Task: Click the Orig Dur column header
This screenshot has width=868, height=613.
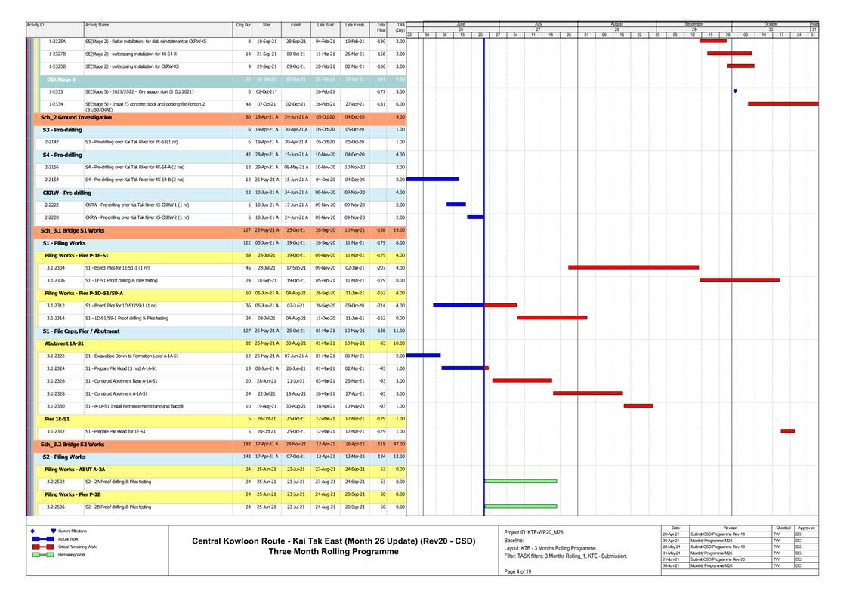Action: (243, 26)
